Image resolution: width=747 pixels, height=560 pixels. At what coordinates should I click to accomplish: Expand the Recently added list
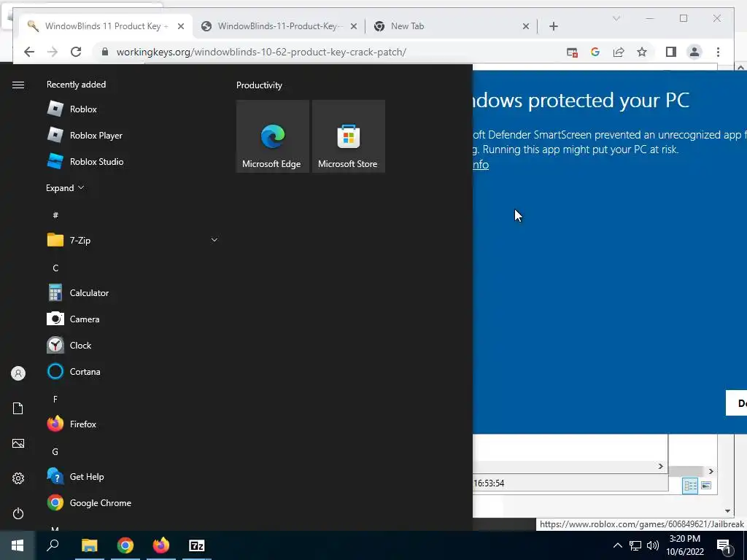pyautogui.click(x=65, y=188)
